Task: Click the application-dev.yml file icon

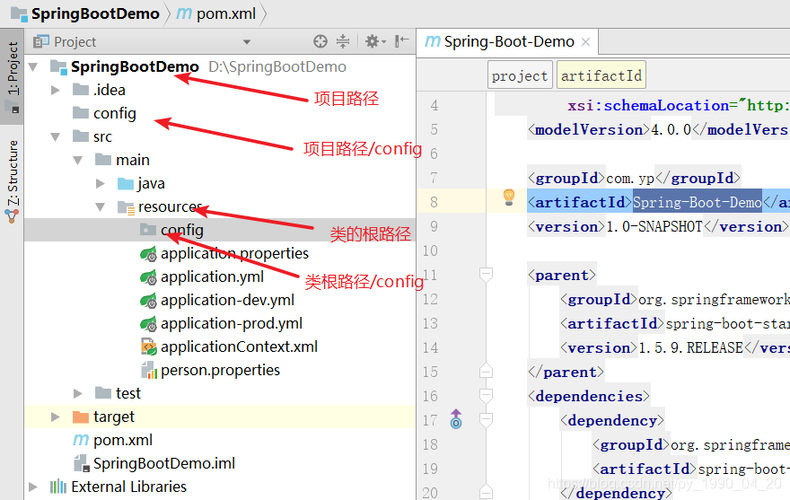Action: pyautogui.click(x=148, y=300)
